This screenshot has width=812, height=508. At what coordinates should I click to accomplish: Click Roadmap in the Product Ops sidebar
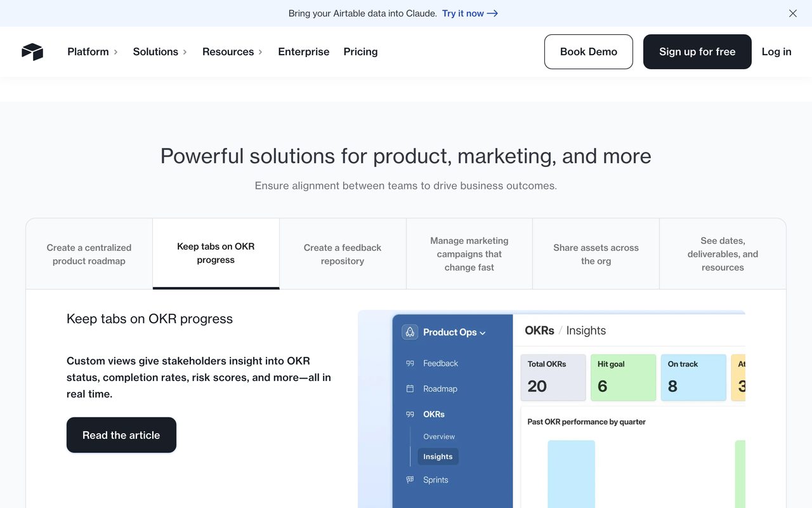point(440,389)
